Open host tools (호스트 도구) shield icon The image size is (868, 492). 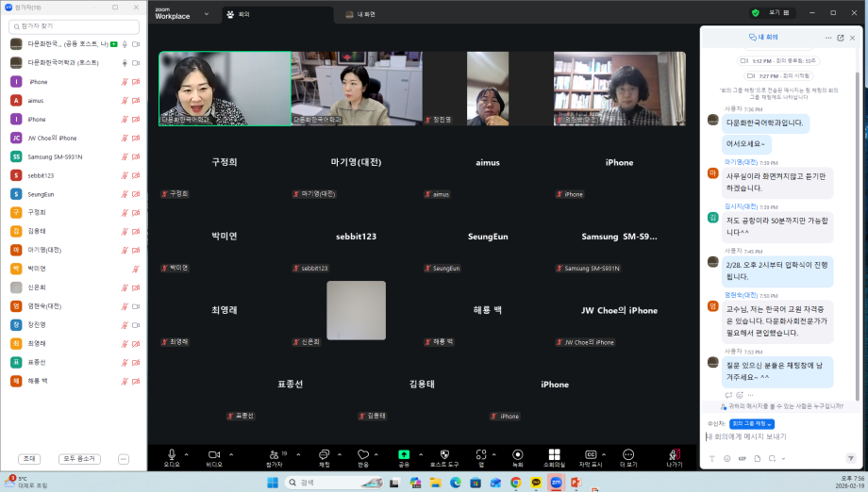443,454
